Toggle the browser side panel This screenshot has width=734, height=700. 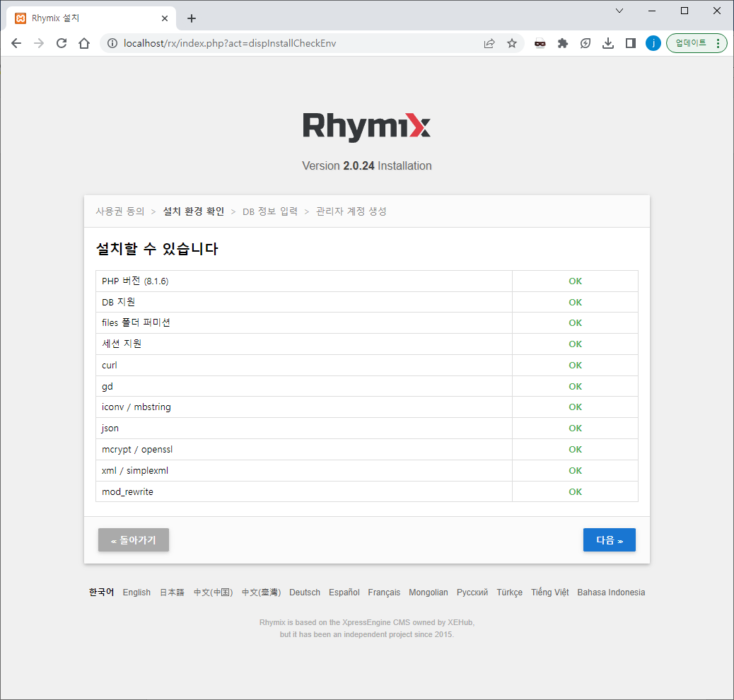tap(631, 44)
